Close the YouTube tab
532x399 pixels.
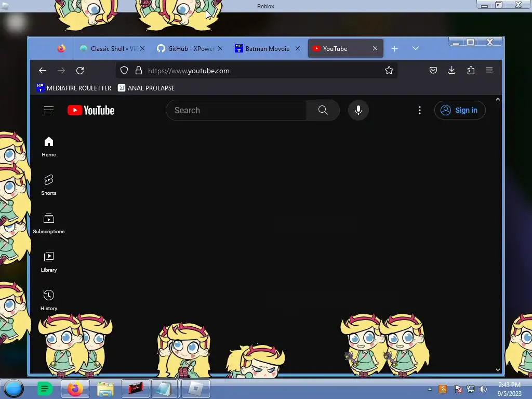(375, 48)
